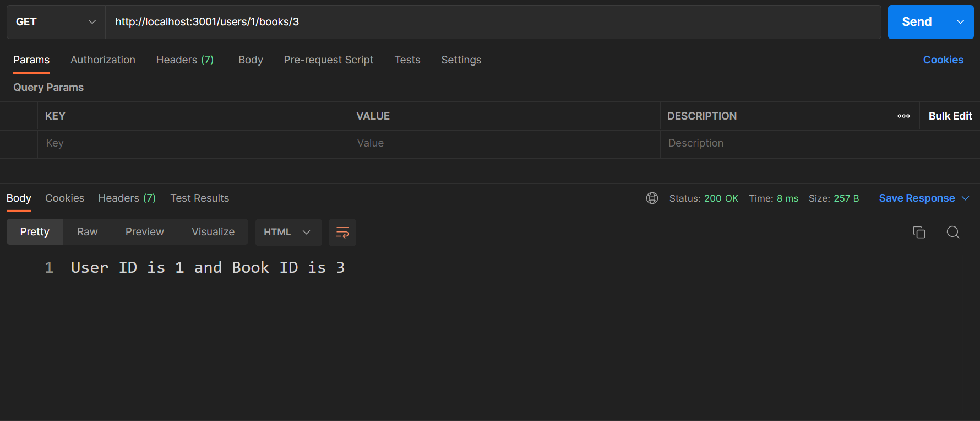Switch to the Params request tab
This screenshot has width=980, height=421.
click(x=31, y=60)
